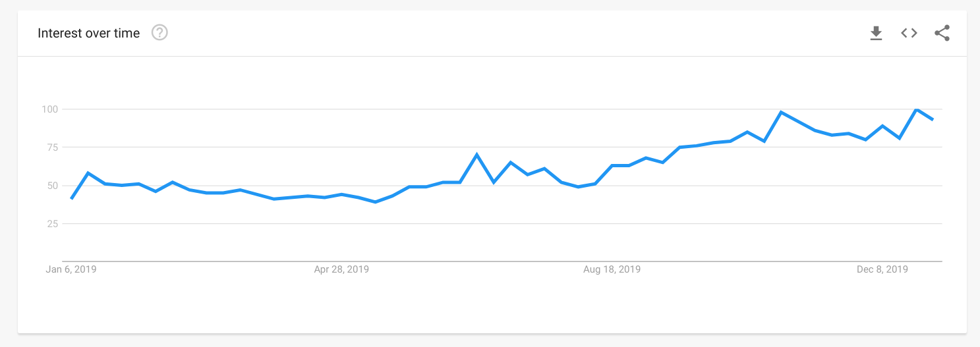Click the Dec 8, 2019 axis label
This screenshot has height=347, width=980.
pos(882,269)
